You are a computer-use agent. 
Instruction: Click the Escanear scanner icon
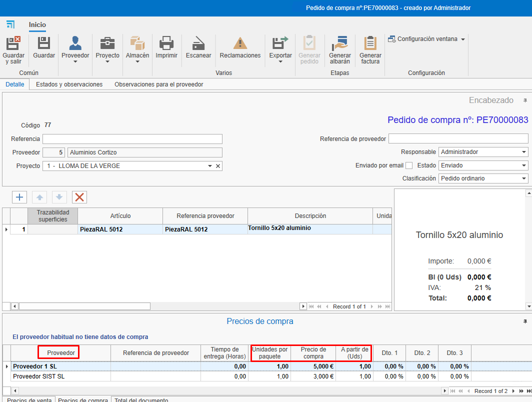click(x=198, y=43)
